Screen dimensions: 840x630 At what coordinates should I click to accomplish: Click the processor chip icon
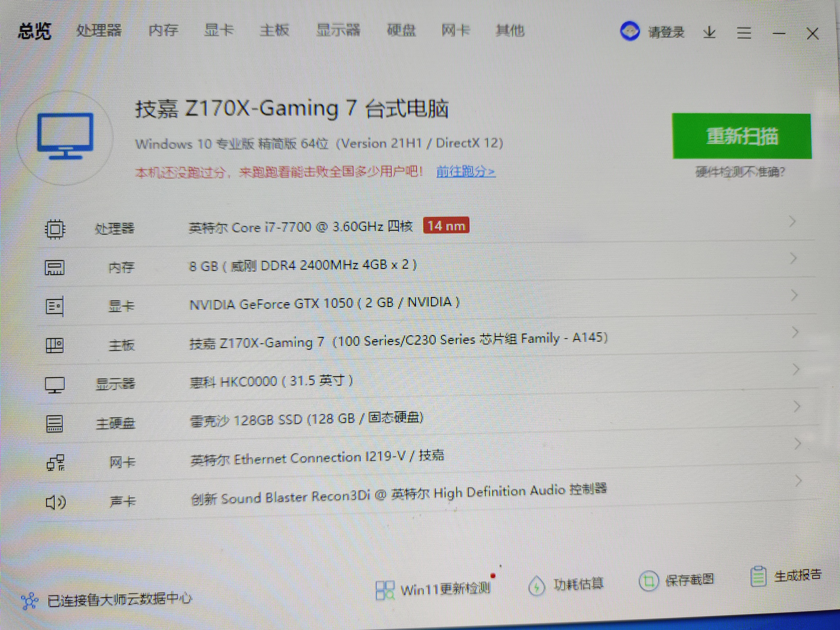click(x=55, y=229)
